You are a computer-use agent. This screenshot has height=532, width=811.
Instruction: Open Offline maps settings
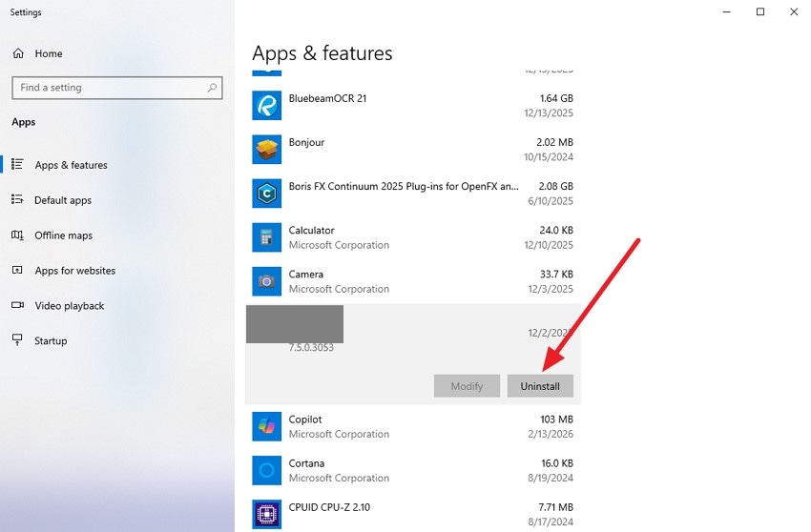click(64, 235)
